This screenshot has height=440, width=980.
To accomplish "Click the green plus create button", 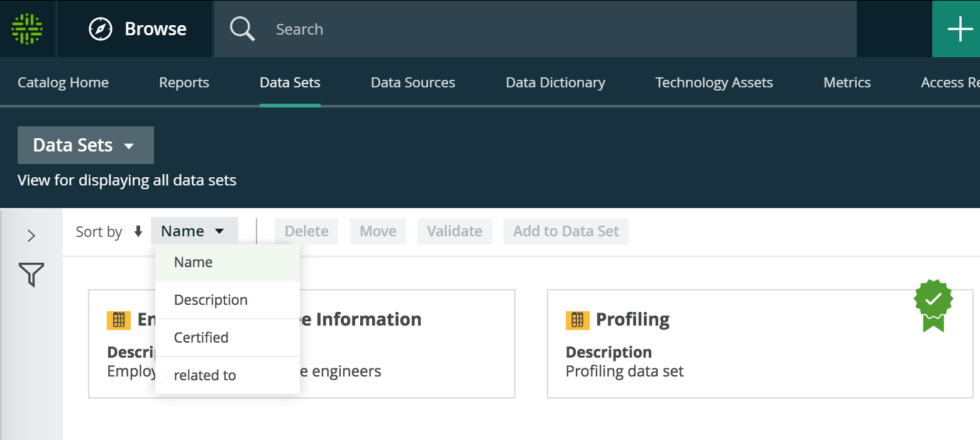I will (959, 29).
